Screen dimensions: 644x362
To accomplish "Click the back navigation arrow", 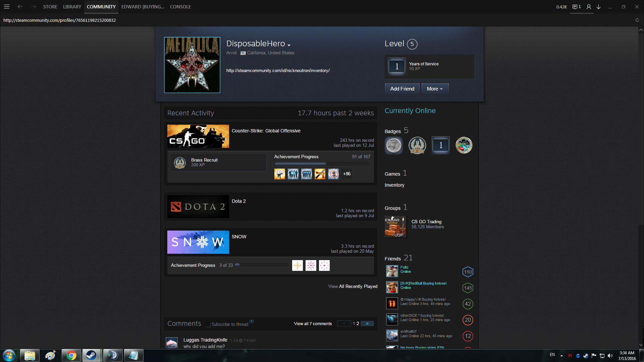I will (x=20, y=7).
